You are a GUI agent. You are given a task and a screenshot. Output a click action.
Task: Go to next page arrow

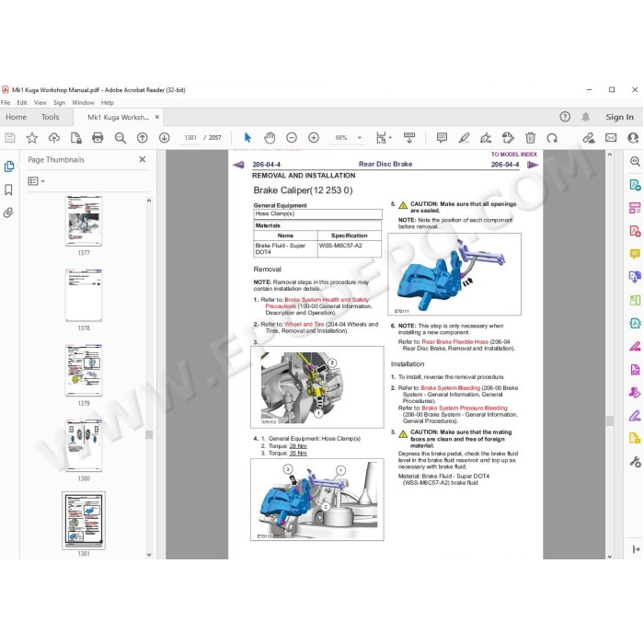pos(165,138)
